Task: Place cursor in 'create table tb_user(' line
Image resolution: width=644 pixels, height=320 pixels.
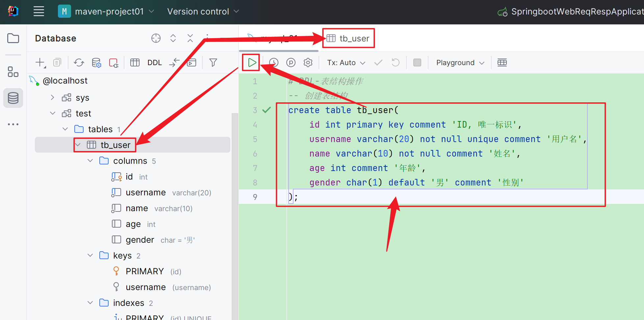Action: coord(343,110)
